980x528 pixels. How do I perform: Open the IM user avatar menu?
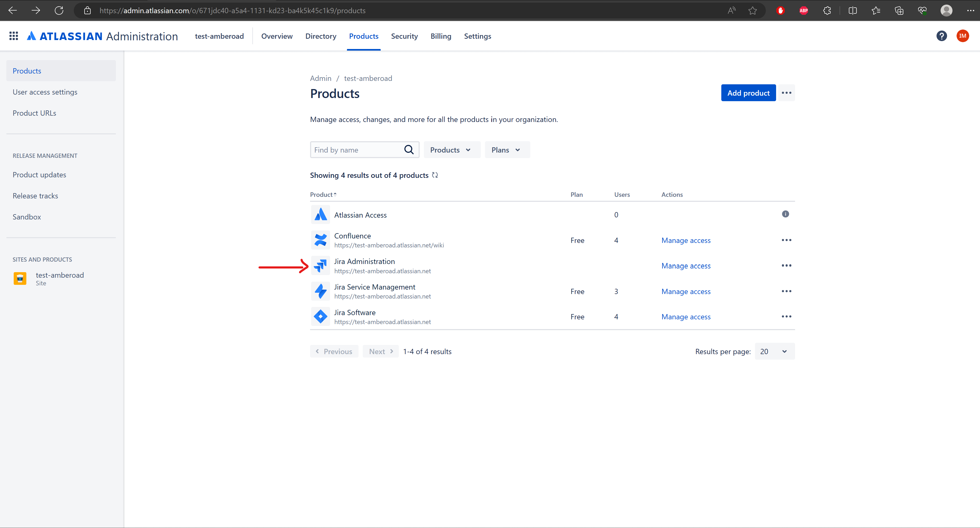(x=963, y=36)
